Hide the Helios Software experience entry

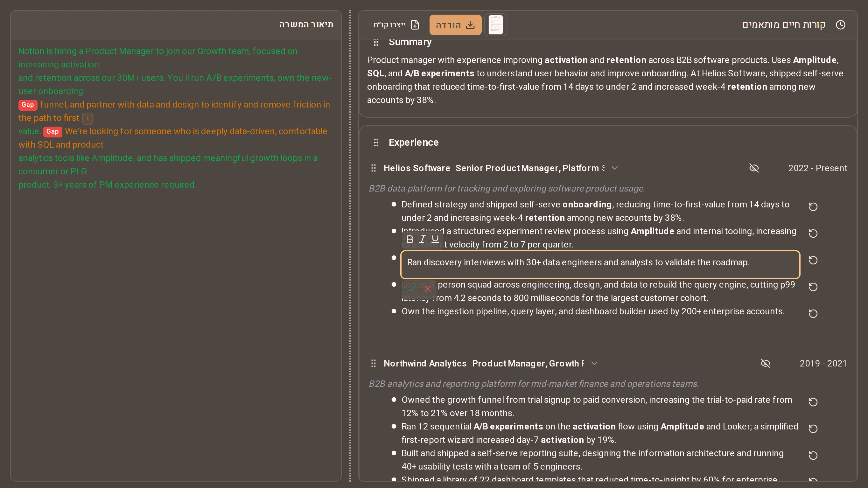754,168
